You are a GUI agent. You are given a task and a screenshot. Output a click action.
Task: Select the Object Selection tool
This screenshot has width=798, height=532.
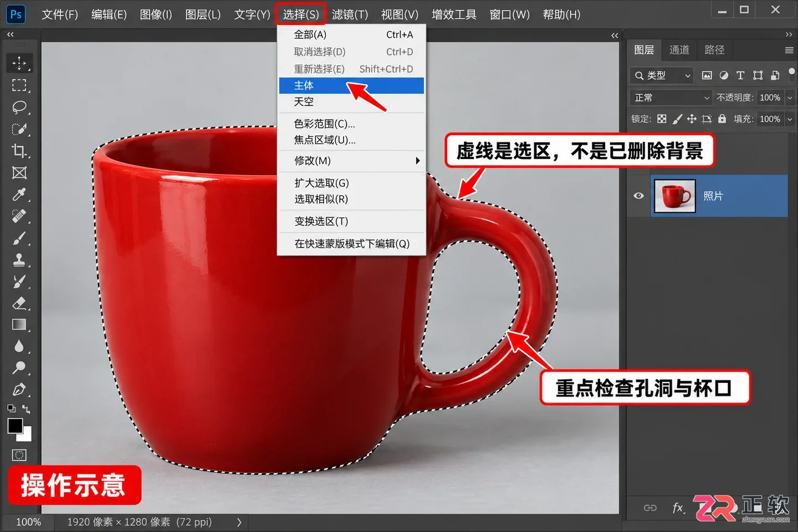19,129
